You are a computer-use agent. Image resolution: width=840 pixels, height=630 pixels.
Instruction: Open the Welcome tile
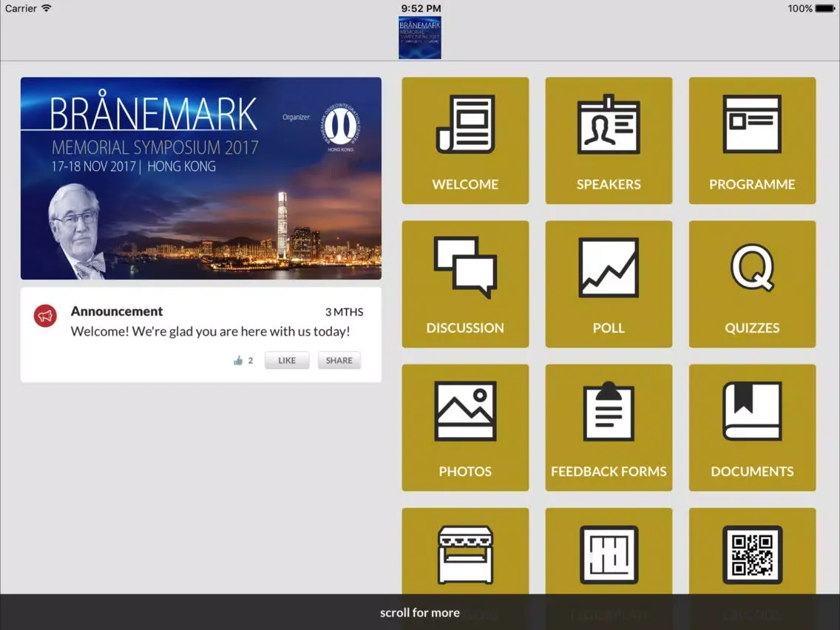pos(465,140)
